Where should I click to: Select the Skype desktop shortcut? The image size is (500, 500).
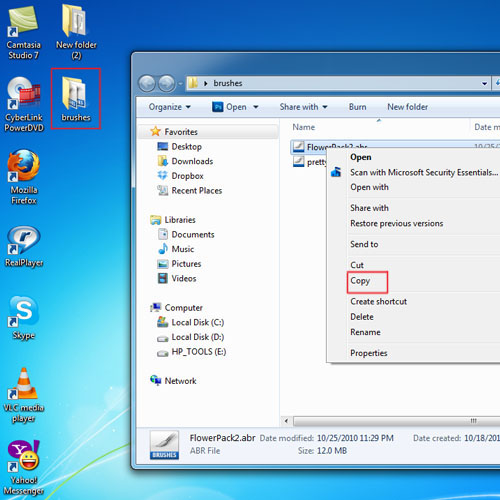[x=23, y=318]
